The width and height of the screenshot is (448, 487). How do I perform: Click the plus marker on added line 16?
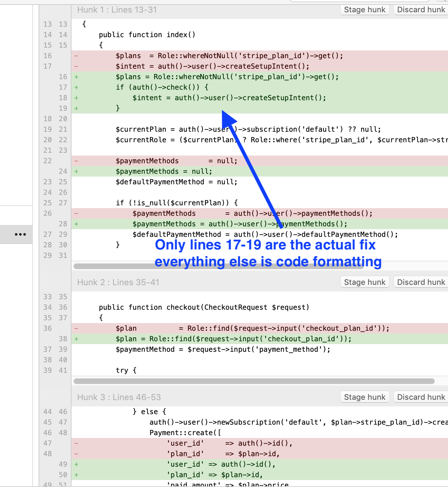tap(76, 77)
